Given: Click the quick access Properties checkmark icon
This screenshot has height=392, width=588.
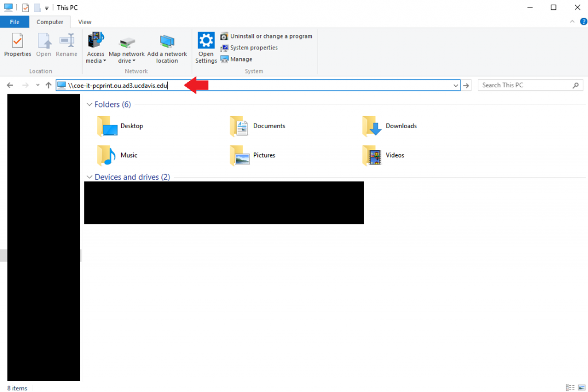Looking at the screenshot, I should click(25, 7).
